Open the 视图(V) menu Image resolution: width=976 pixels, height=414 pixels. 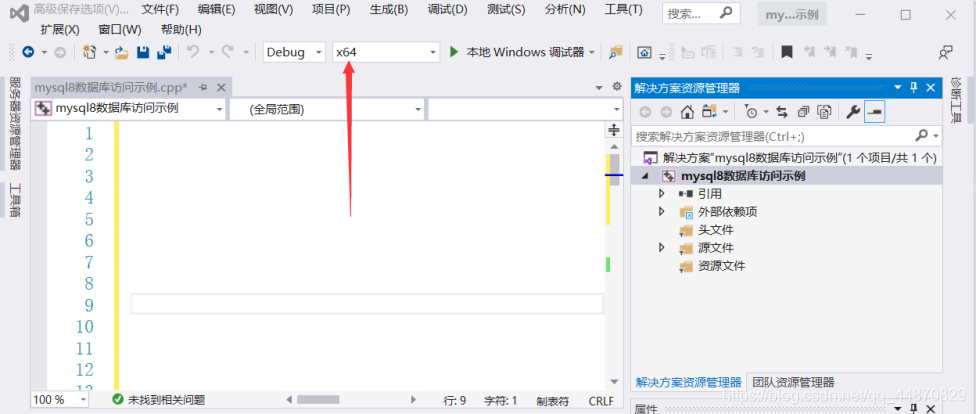(273, 10)
